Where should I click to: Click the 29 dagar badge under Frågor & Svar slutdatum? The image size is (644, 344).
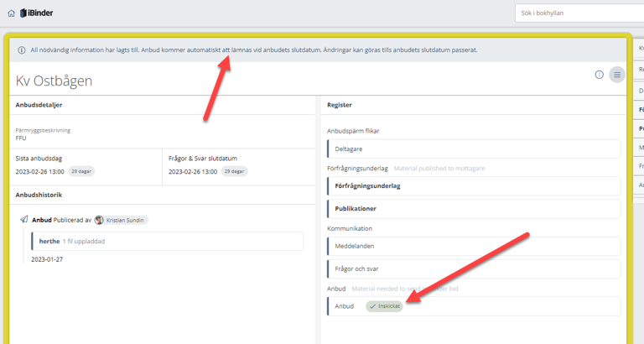click(x=234, y=171)
